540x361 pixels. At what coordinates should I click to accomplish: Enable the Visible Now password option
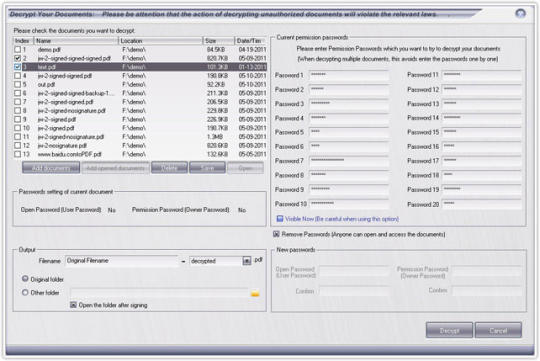280,219
